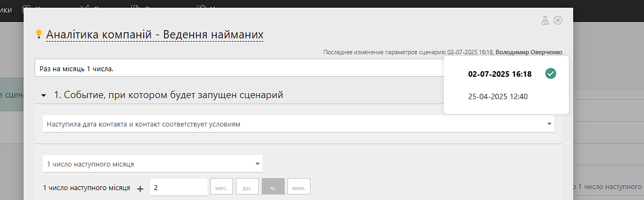Select version 25-04-2025 12:40
The height and width of the screenshot is (200, 644).
point(498,97)
